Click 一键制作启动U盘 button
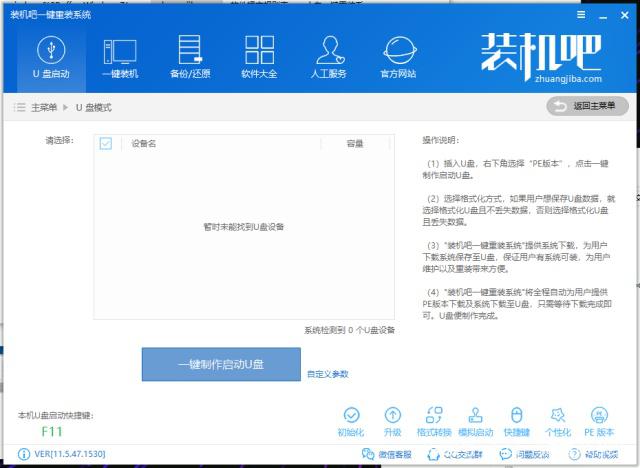Screen dimensions: 640x468 tap(220, 364)
